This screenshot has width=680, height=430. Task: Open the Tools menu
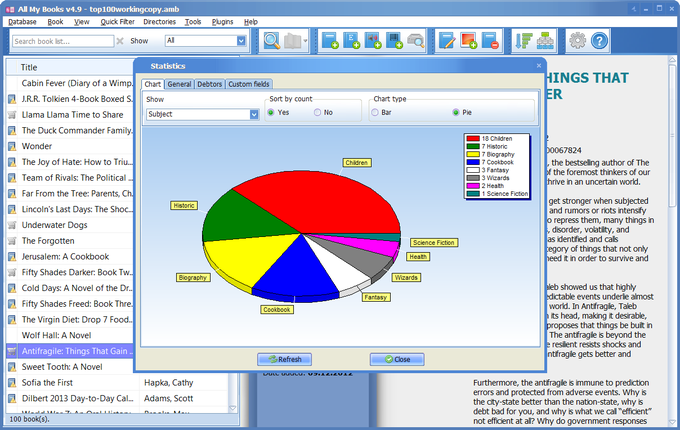click(193, 22)
